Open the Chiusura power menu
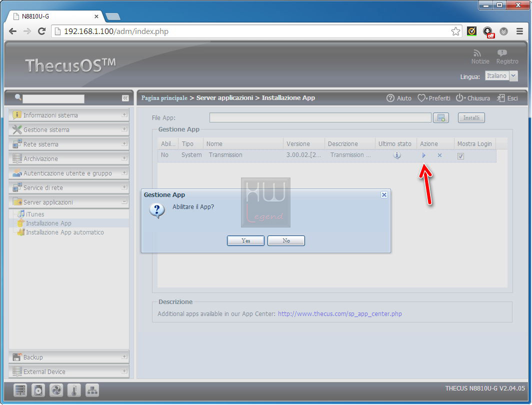 point(460,97)
